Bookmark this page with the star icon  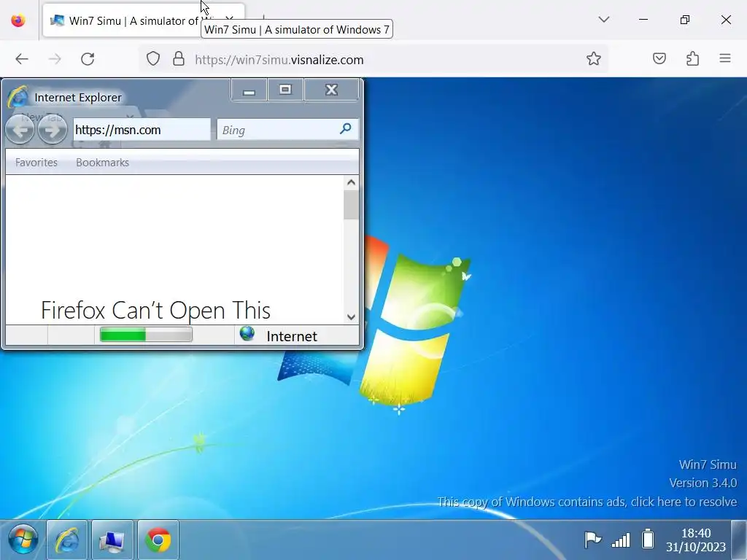coord(594,59)
